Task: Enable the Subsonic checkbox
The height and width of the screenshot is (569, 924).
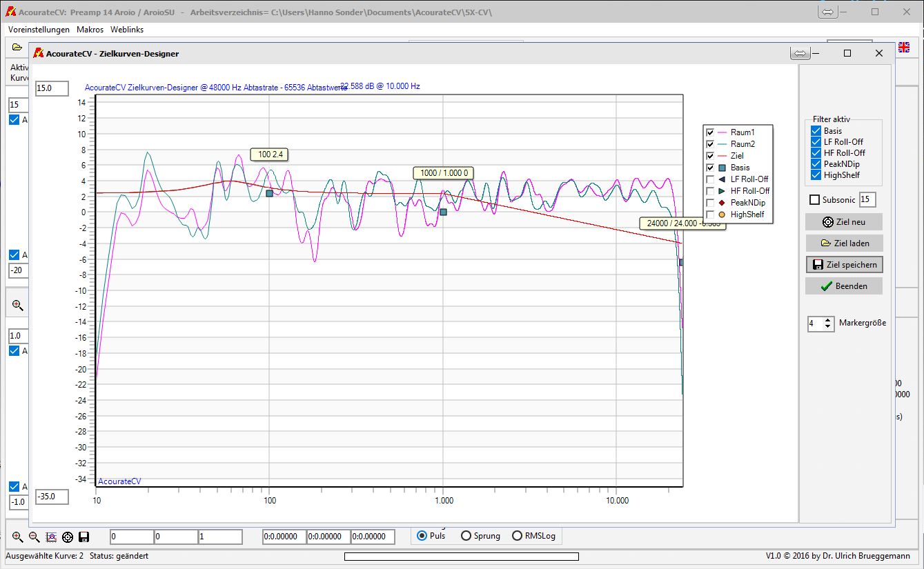Action: 815,200
